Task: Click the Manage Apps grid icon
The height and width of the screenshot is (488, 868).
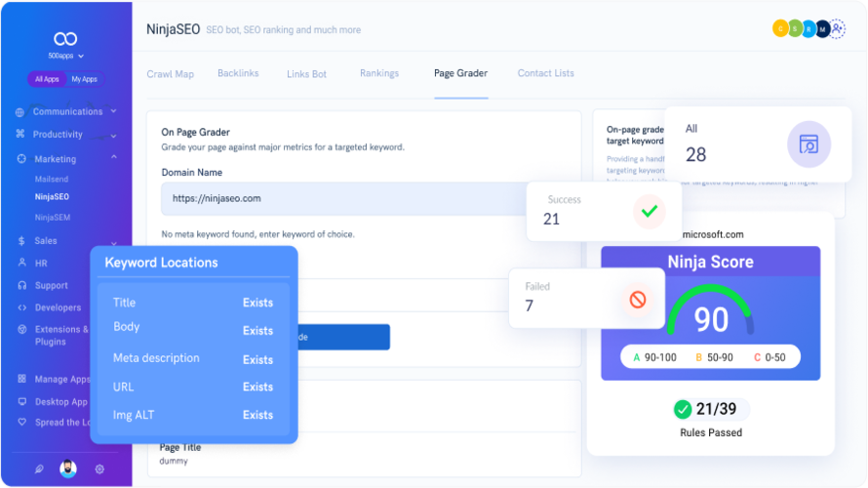Action: tap(22, 379)
